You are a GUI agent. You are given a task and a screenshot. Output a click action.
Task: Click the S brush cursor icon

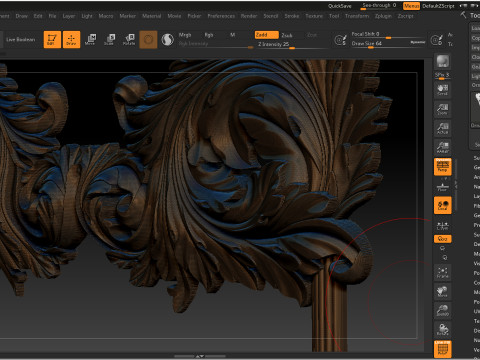coord(340,40)
